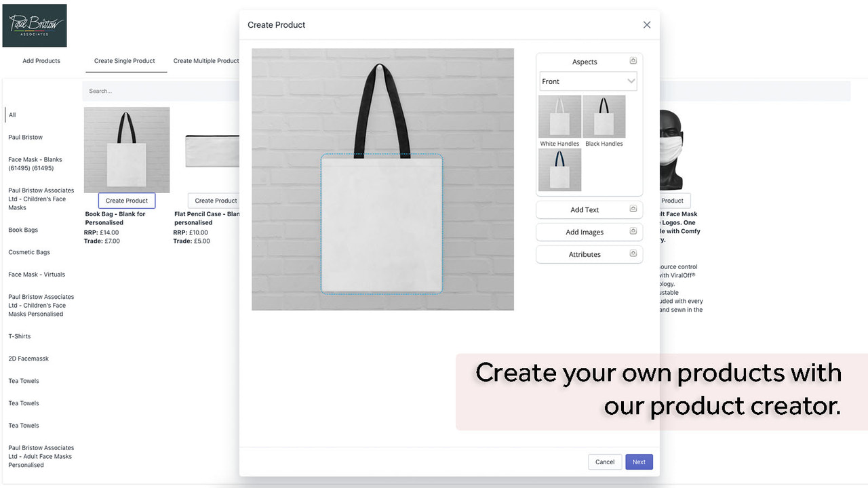Click the collapse icon on the Add Images panel
Image resolution: width=868 pixels, height=488 pixels.
(633, 232)
